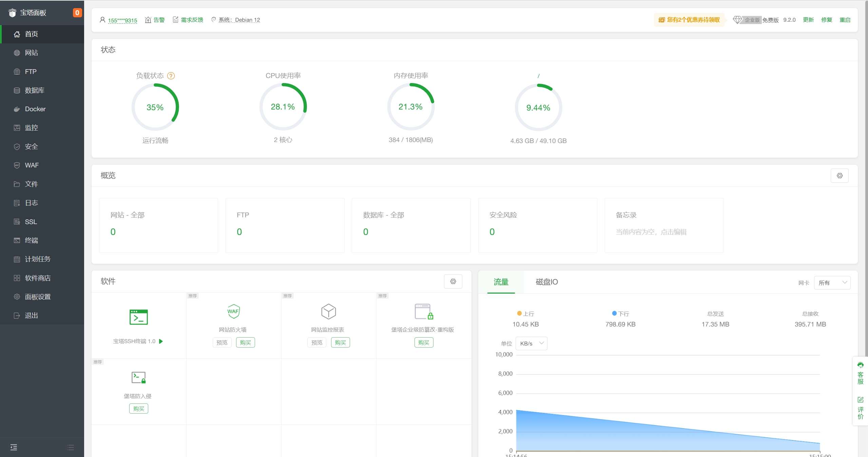Click the sidebar list-layout icon at bottom
The width and height of the screenshot is (868, 457).
[x=71, y=447]
